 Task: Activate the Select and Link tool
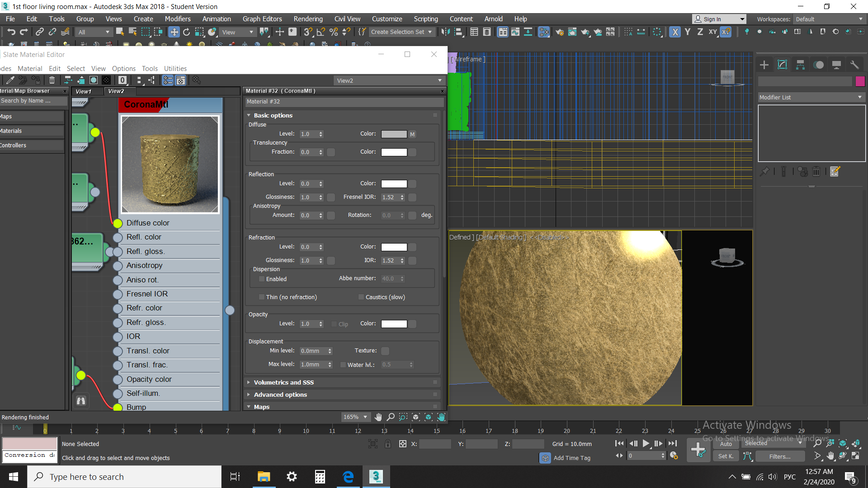pos(40,32)
